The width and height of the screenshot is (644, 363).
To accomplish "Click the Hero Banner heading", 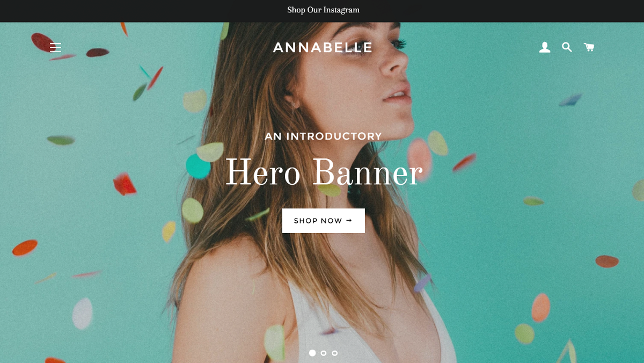I will coord(324,173).
